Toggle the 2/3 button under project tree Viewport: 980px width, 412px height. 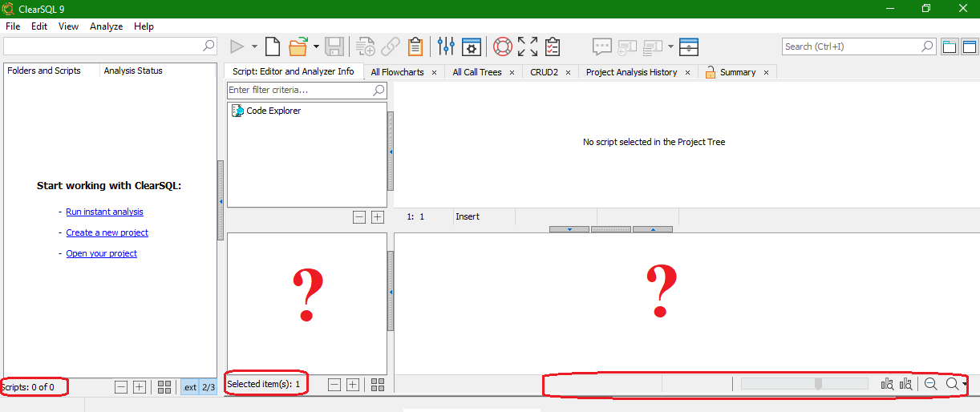tap(208, 387)
